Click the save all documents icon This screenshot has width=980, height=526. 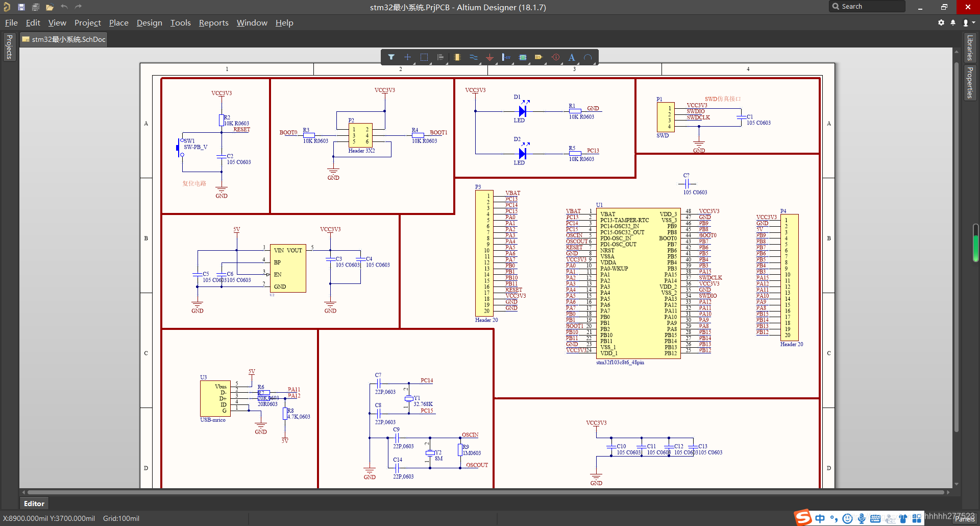35,7
